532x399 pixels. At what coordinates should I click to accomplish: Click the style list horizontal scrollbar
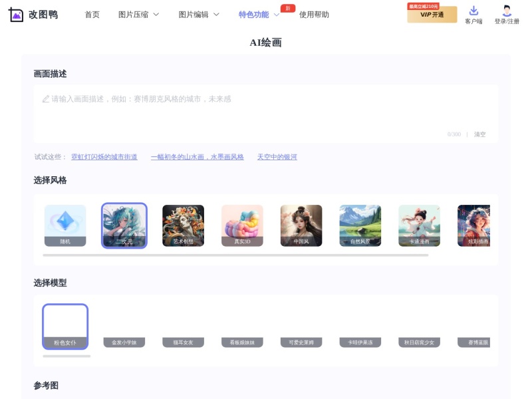point(235,255)
